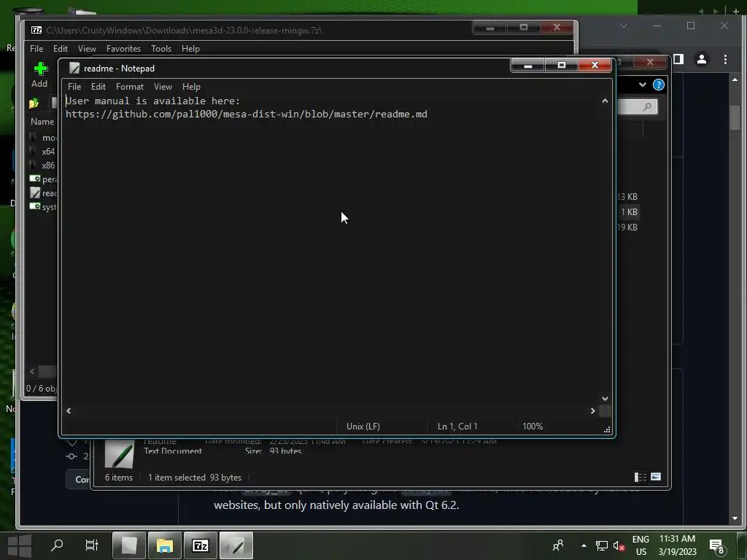Click browser profile avatar icon
The image size is (747, 560).
point(701,59)
